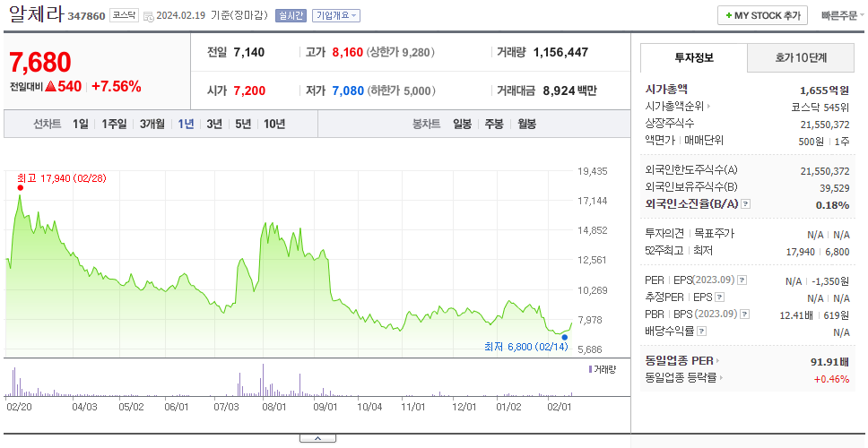Click the arrow icon after 시가총액순위

(708, 107)
